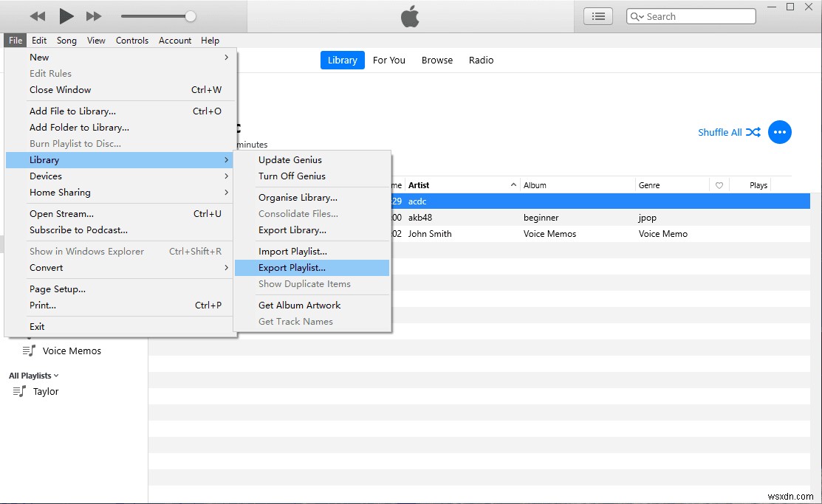This screenshot has width=822, height=504.
Task: Click the heart column header
Action: click(x=719, y=184)
